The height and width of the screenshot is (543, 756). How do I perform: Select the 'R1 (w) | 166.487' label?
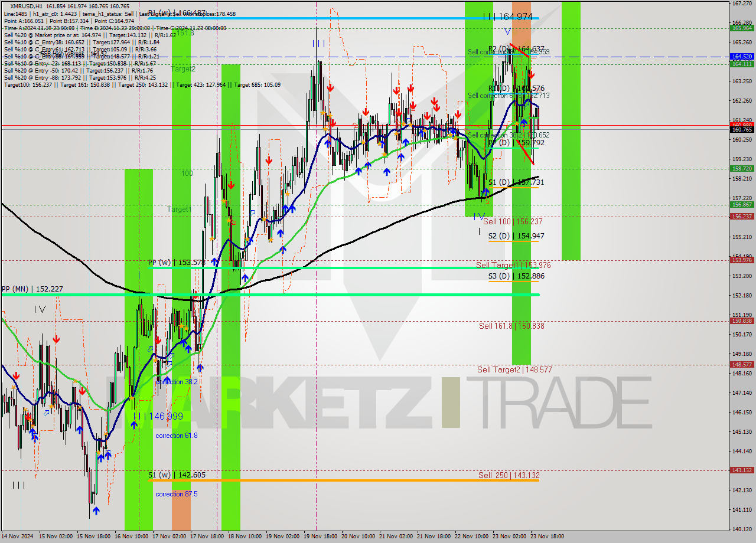(x=177, y=13)
